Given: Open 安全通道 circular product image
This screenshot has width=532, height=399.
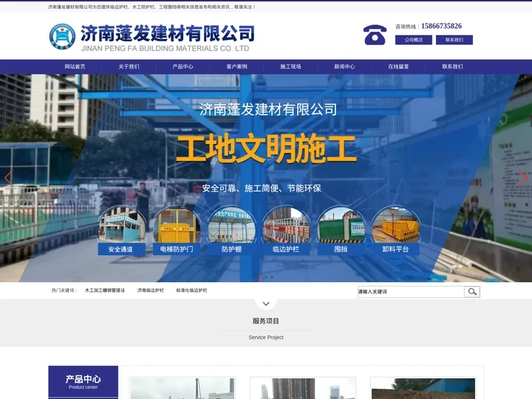Looking at the screenshot, I should pyautogui.click(x=122, y=225).
